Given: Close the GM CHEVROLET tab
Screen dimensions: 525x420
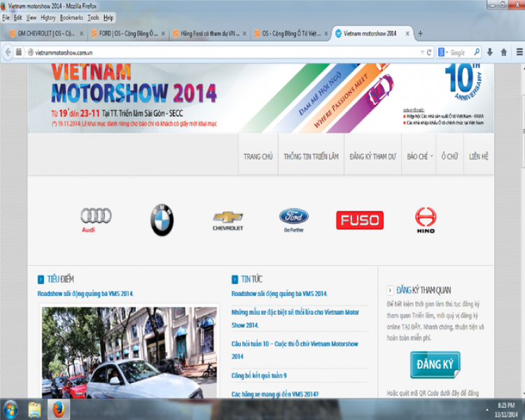Looking at the screenshot, I should [81, 34].
